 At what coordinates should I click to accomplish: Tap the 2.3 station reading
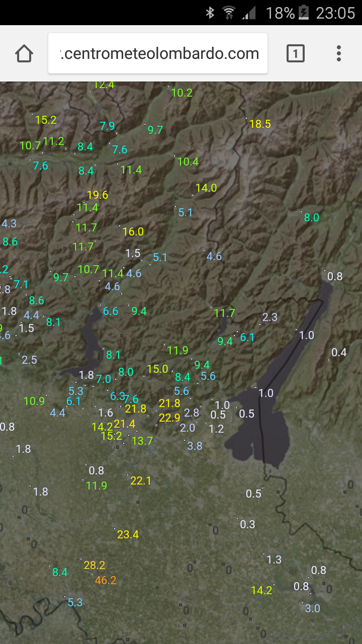coord(270,317)
